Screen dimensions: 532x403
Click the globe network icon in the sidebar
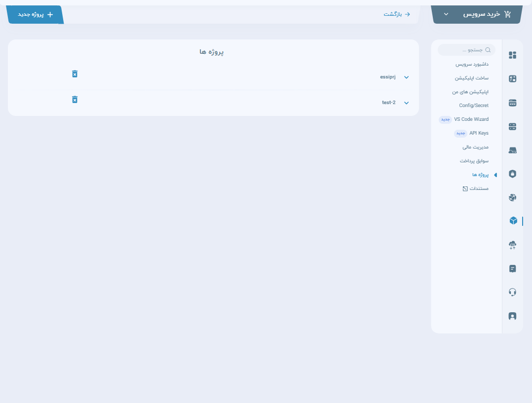pos(512,197)
